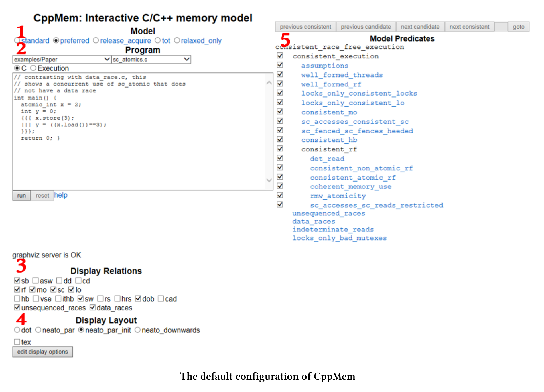
Task: Toggle the rmw_atomicity checkbox
Action: (x=280, y=195)
